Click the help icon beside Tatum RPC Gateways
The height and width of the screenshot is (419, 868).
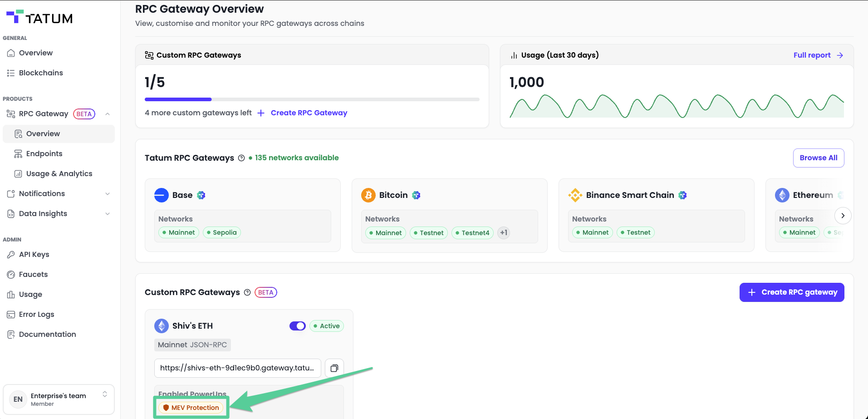[241, 158]
